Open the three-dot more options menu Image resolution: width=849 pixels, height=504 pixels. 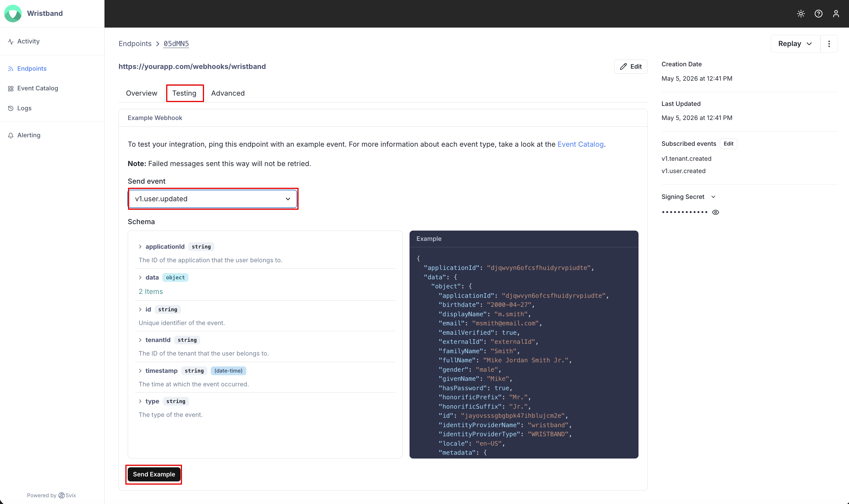(x=829, y=44)
